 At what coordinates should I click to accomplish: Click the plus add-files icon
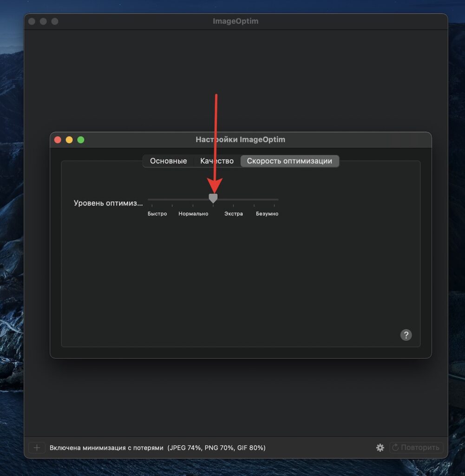(37, 448)
